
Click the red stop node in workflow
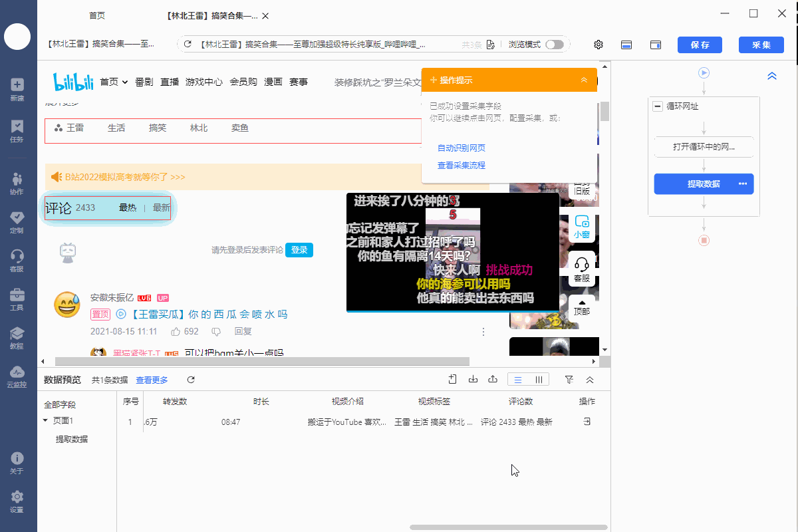point(704,240)
